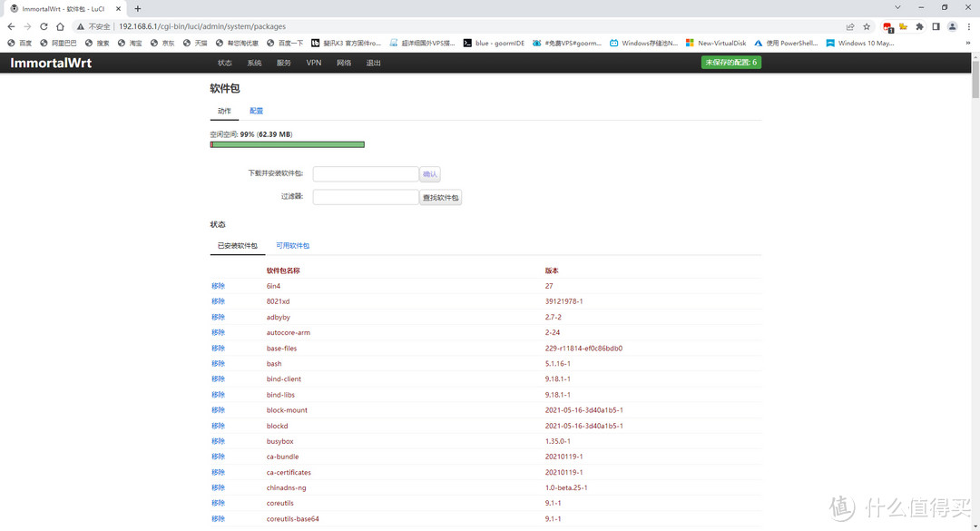Open the extensions puzzle icon
Image resolution: width=980 pixels, height=531 pixels.
coord(918,26)
